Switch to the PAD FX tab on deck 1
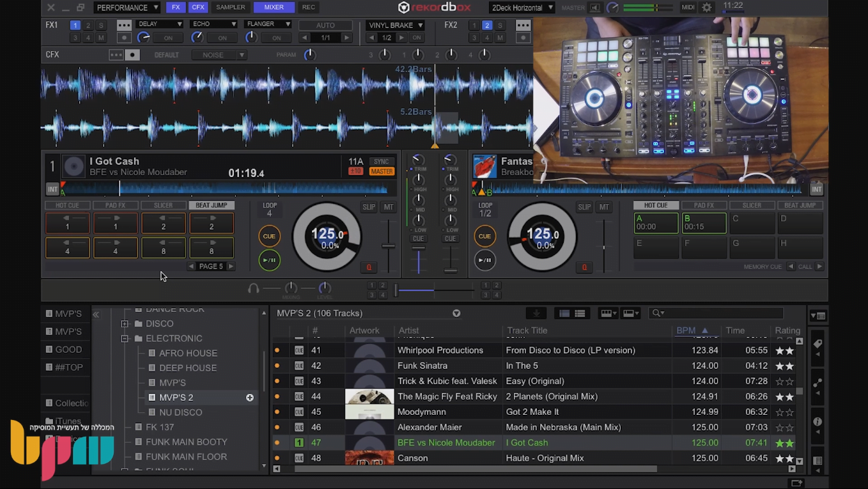Viewport: 868px width, 489px height. point(115,205)
